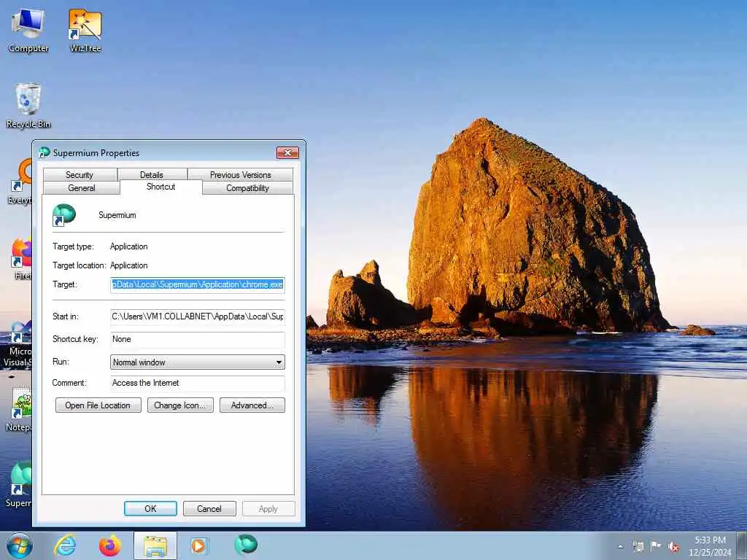Open the Action Center flag icon
The height and width of the screenshot is (560, 747).
point(656,546)
